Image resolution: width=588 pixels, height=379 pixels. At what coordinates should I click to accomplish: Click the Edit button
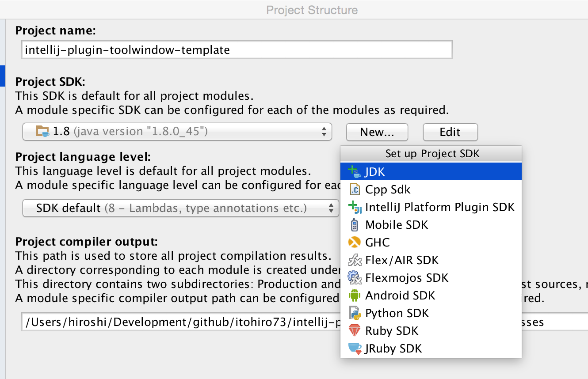(x=450, y=132)
